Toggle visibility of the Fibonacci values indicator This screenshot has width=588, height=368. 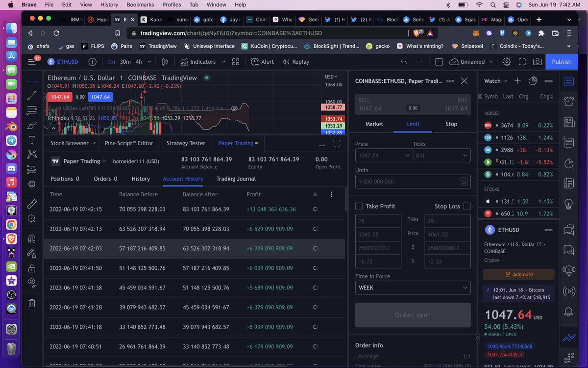tap(234, 108)
